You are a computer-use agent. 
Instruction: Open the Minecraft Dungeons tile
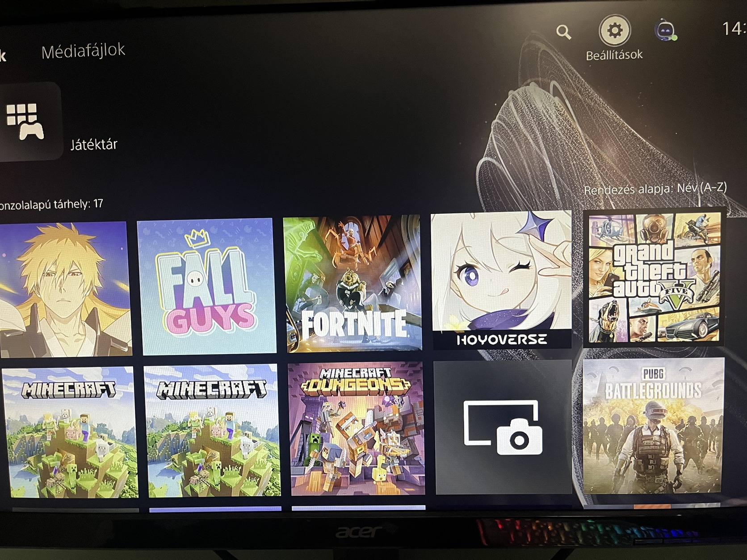[356, 429]
